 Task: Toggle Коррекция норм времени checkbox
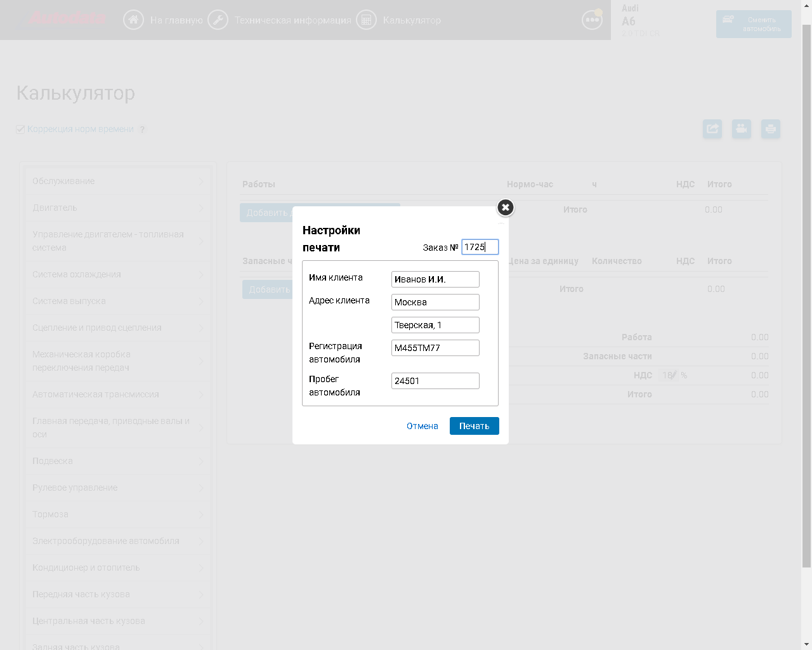click(20, 129)
